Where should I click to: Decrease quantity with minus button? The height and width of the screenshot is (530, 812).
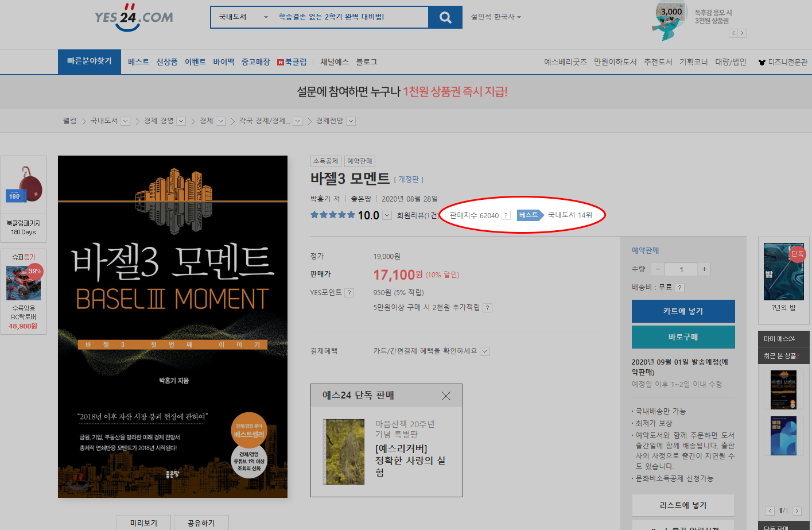(x=658, y=269)
